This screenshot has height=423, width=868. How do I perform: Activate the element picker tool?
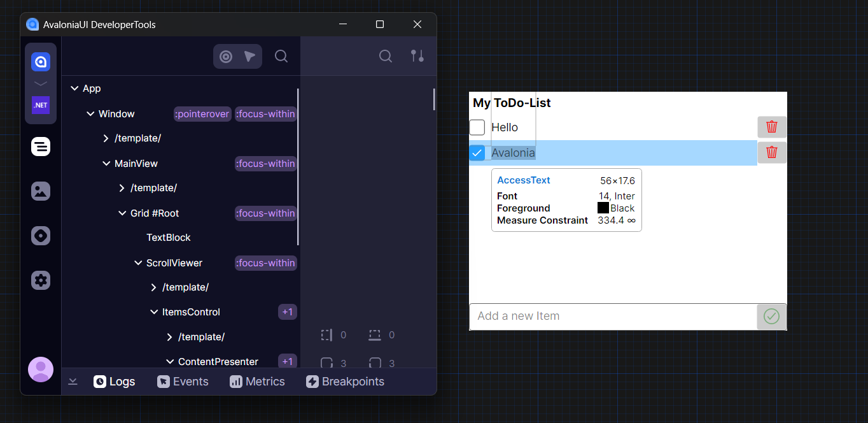coord(226,56)
